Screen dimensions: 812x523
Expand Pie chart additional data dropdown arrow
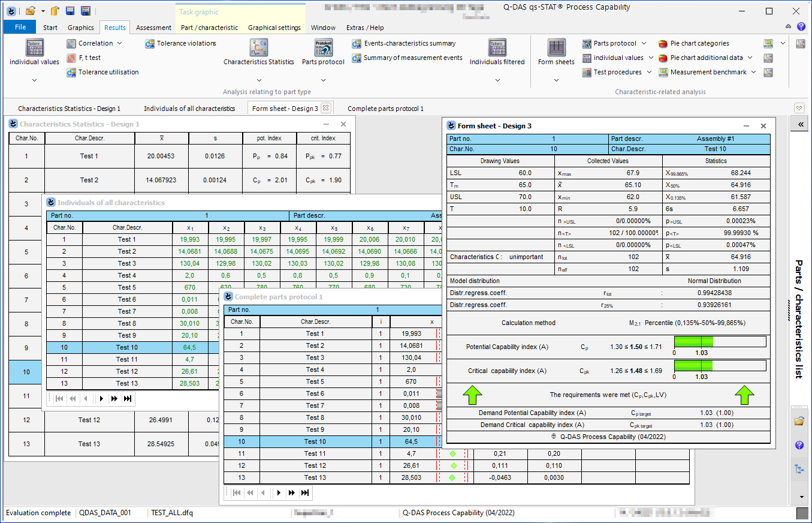point(750,58)
